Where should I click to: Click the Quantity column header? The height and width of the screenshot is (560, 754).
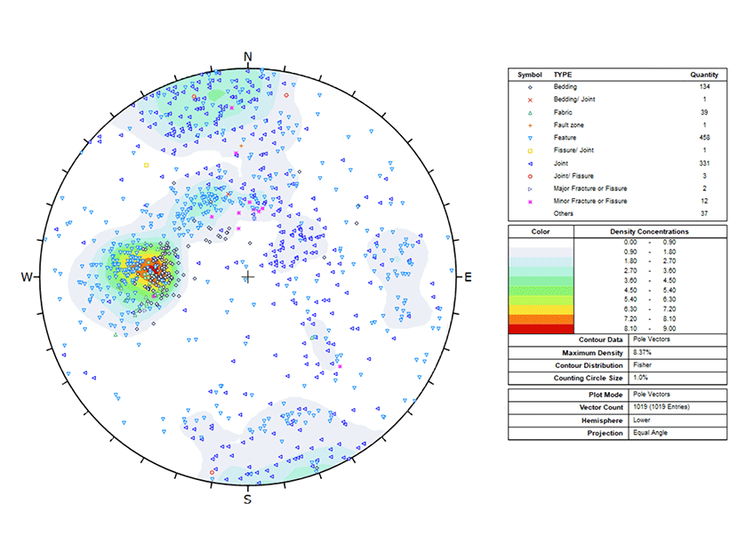tap(704, 75)
